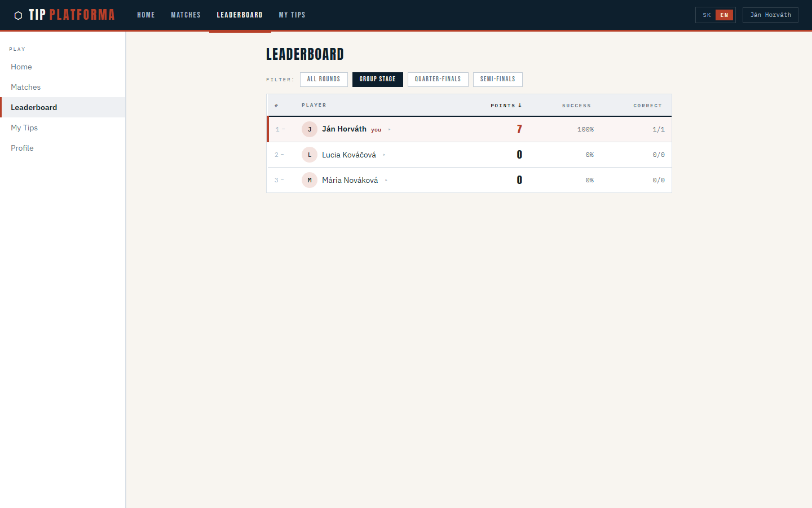Go to My Tips in top navigation

click(x=292, y=15)
